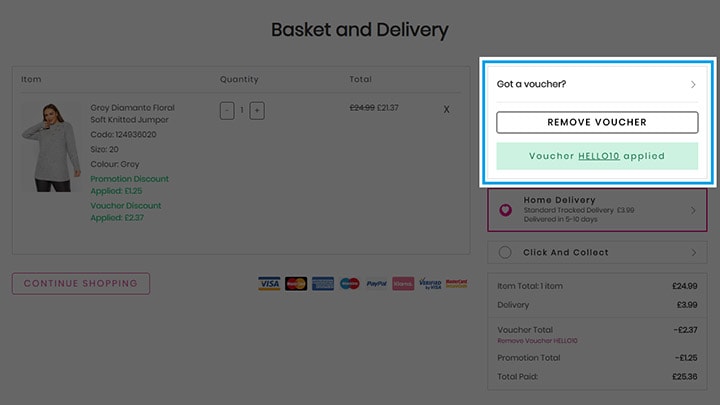720x405 pixels.
Task: Click the HELLO10 voucher code link
Action: [599, 156]
